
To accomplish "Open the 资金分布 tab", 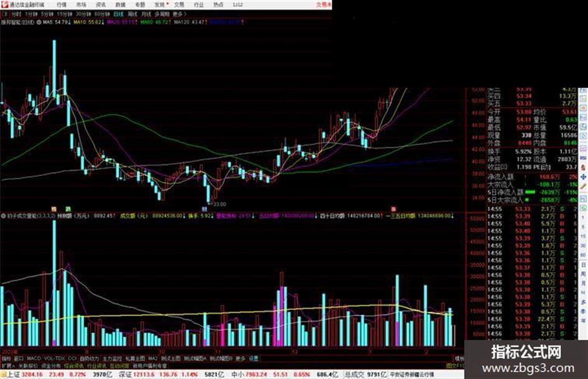I will point(50,365).
